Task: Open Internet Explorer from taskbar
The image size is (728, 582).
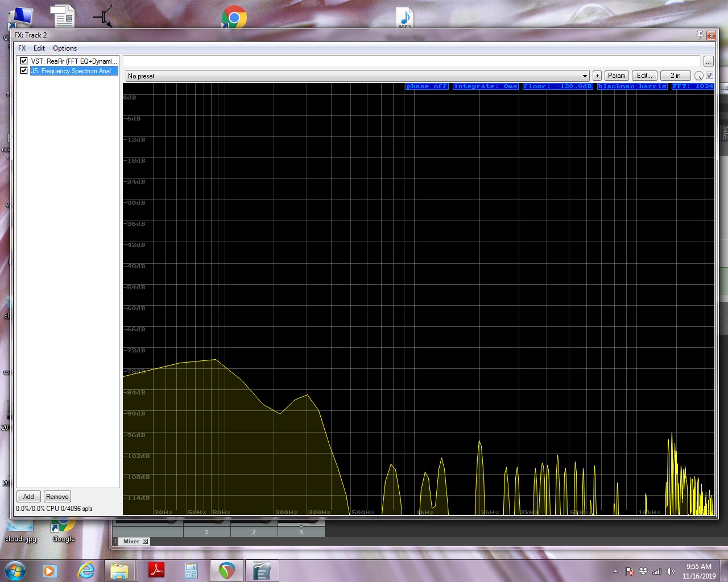Action: (86, 570)
